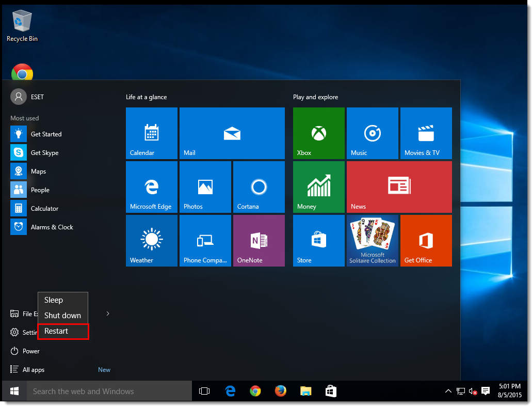Open Microsoft Solitaire Collection tile
The height and width of the screenshot is (406, 532).
tap(372, 240)
